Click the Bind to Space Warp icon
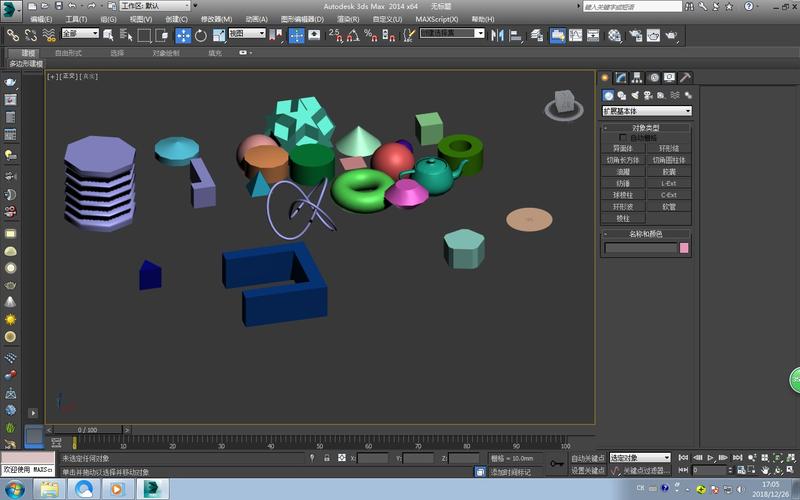800x500 pixels. pos(49,35)
